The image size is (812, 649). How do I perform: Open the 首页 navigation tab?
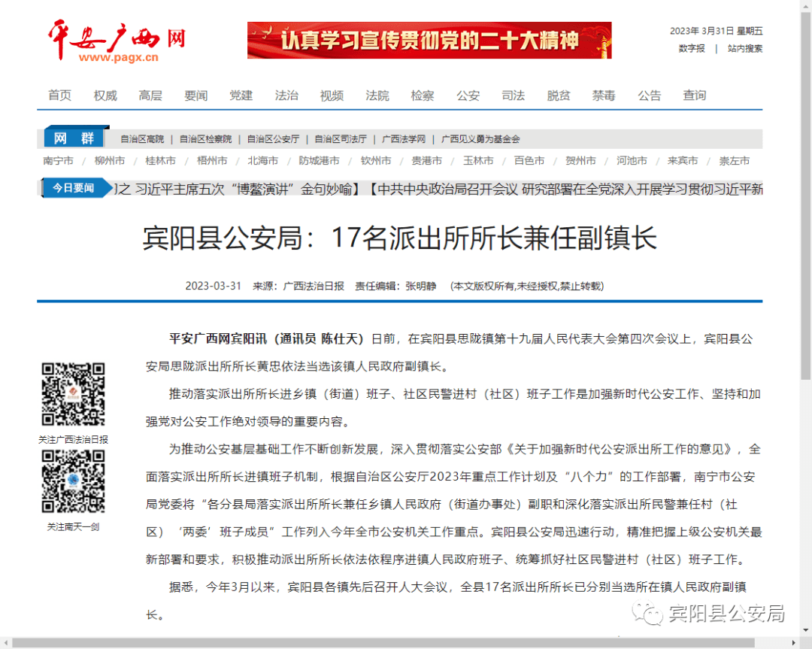pos(60,96)
